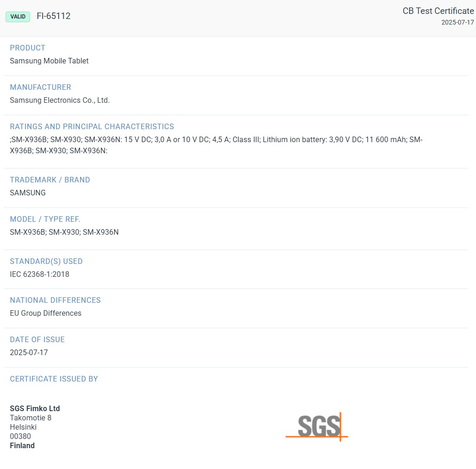Select the Samsung Mobile Tablet text
This screenshot has height=469, width=476.
pyautogui.click(x=49, y=61)
